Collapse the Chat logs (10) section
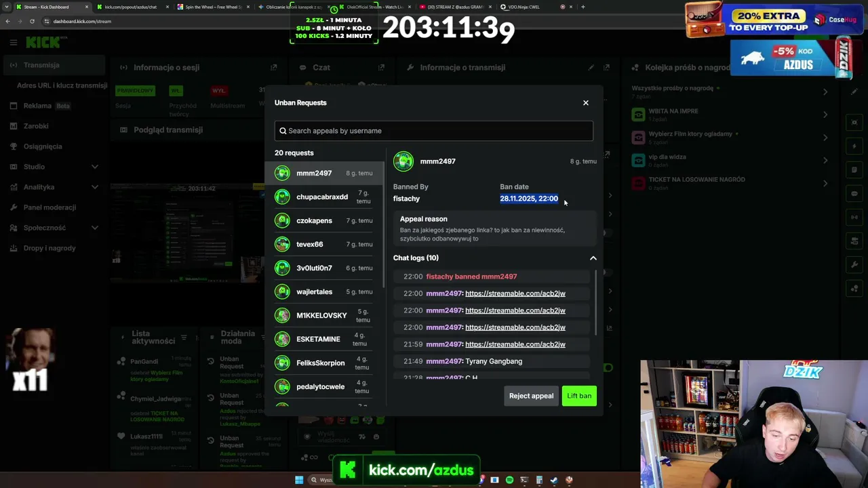 click(x=593, y=258)
